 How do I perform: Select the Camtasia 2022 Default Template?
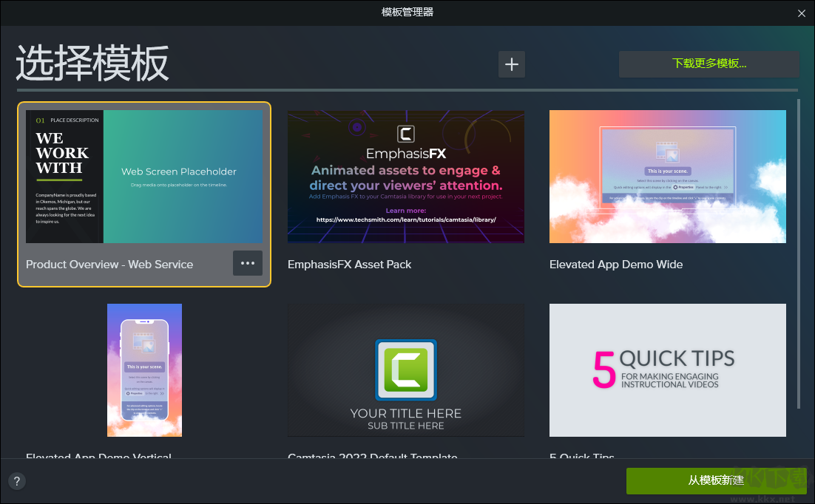click(x=405, y=370)
